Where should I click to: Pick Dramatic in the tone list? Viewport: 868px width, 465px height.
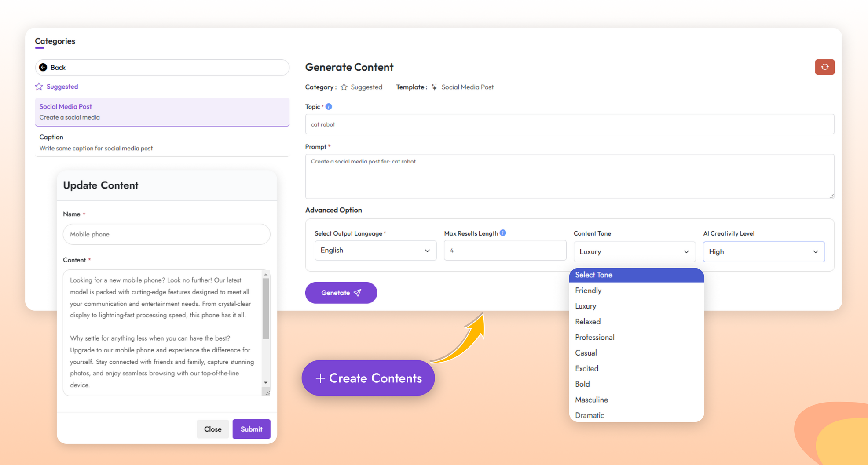(589, 415)
